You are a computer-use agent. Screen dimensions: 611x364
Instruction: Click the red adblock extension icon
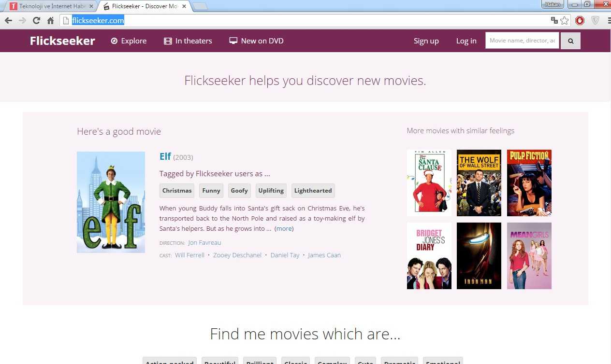click(580, 20)
